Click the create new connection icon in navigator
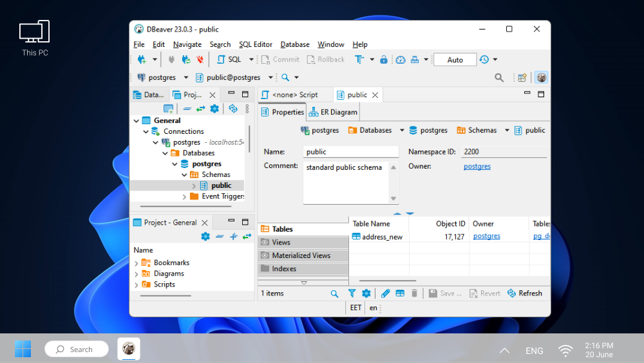The height and width of the screenshot is (363, 644). click(x=168, y=109)
